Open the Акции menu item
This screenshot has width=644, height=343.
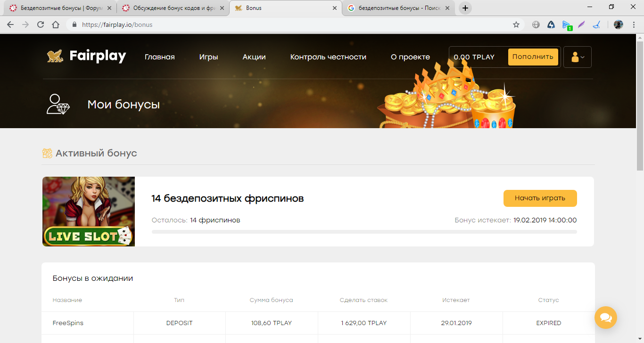click(254, 57)
